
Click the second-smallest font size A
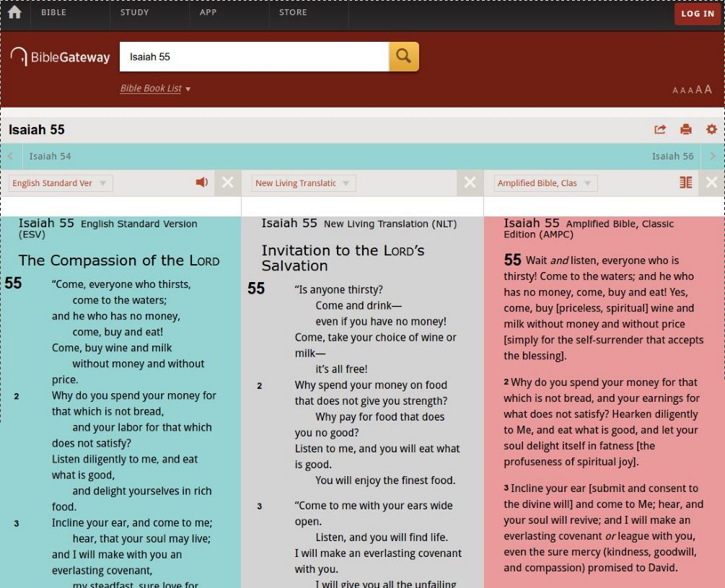(683, 91)
